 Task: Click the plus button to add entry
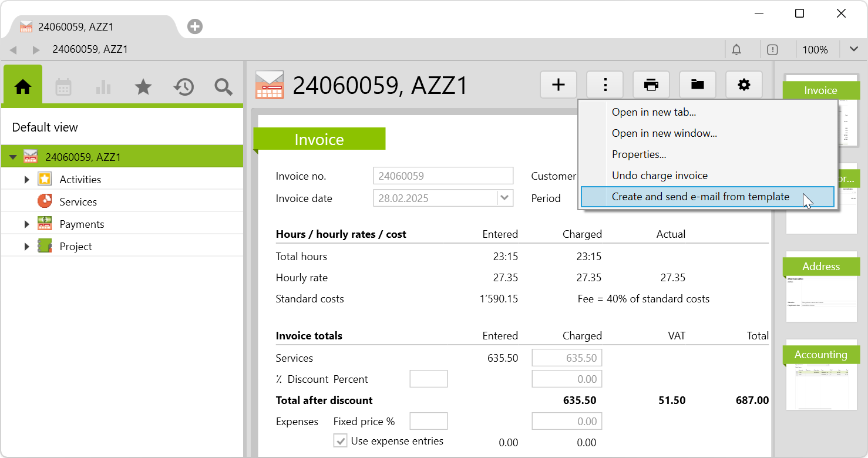(558, 85)
